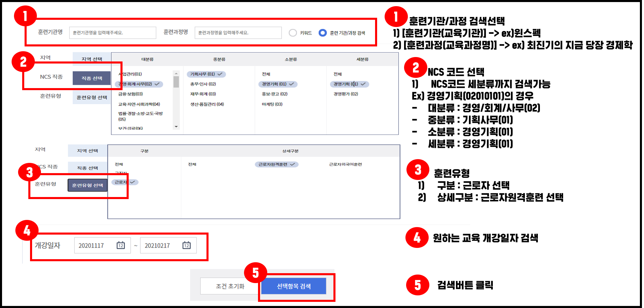The image size is (644, 308).
Task: Select 교육·자연·사회과학(04) category
Action: point(139,104)
